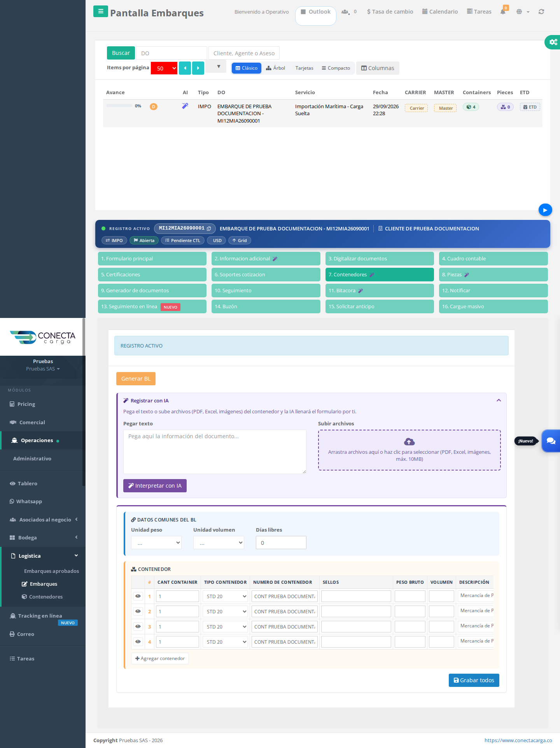Screen dimensions: 560x748
Task: Open tab 16. Cargue masivo
Action: pyautogui.click(x=493, y=306)
